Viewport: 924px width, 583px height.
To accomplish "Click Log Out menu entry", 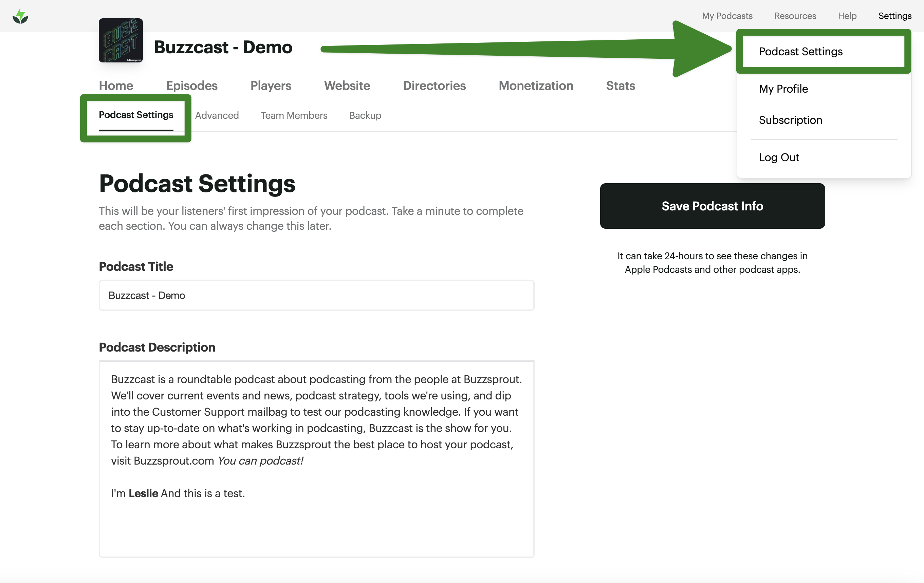I will [779, 157].
